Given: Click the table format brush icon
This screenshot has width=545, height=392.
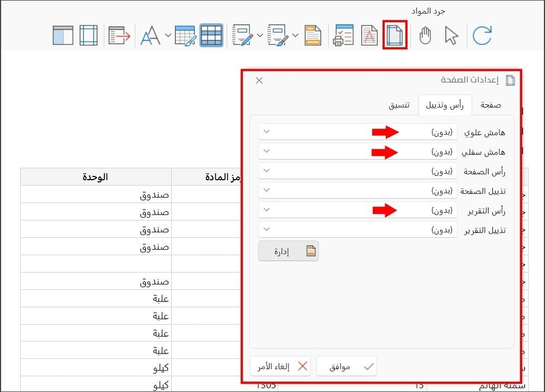Looking at the screenshot, I should point(185,35).
